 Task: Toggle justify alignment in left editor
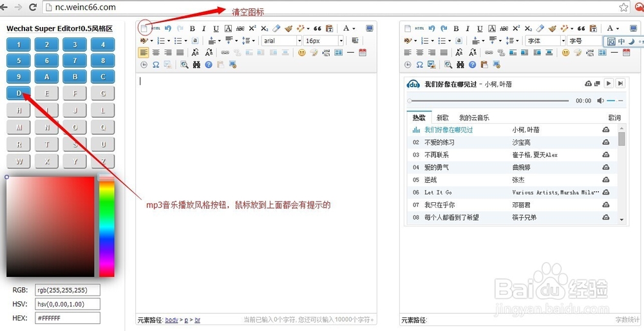(180, 53)
